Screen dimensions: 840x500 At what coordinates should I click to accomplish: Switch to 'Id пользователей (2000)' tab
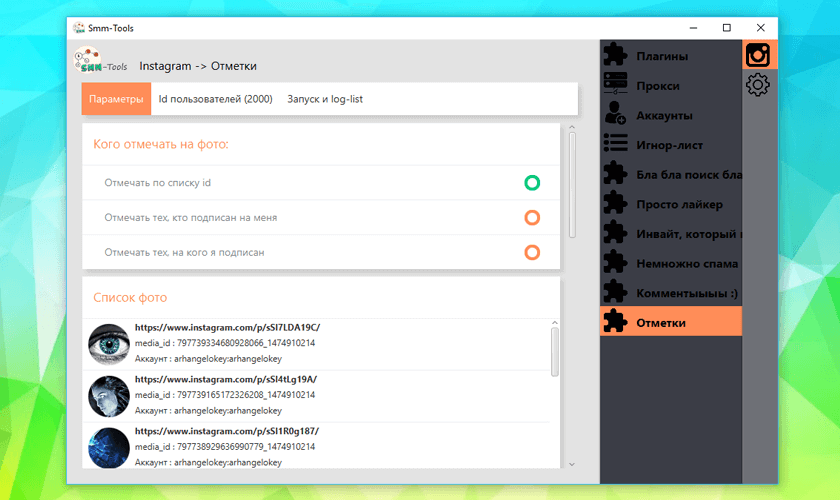[215, 99]
